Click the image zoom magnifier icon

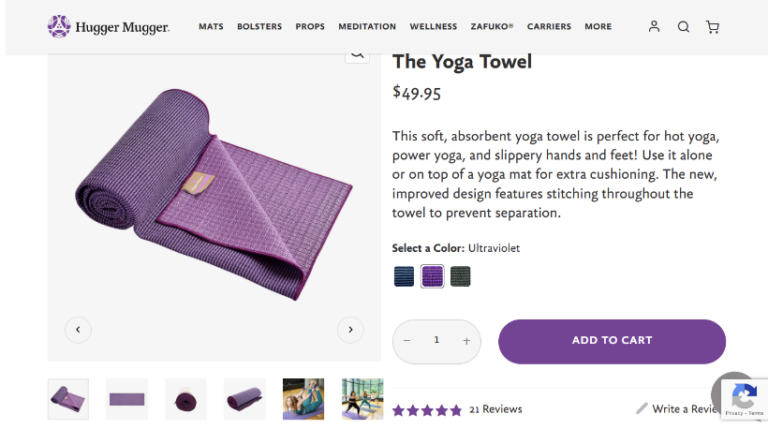pyautogui.click(x=357, y=54)
